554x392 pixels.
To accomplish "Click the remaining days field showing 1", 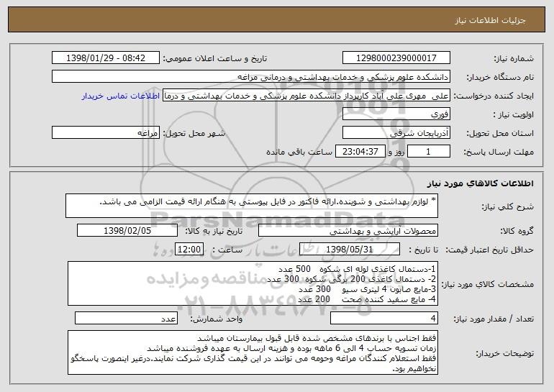I will click(429, 152).
